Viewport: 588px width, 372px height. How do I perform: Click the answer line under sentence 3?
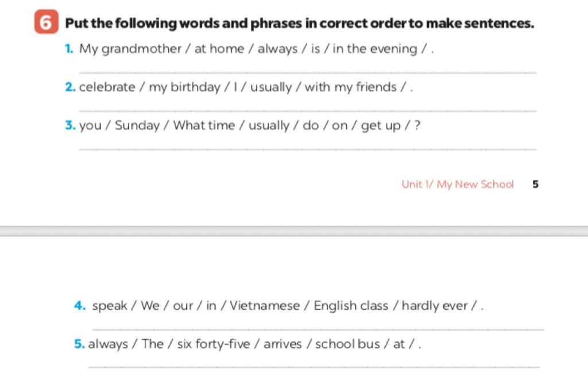click(307, 149)
